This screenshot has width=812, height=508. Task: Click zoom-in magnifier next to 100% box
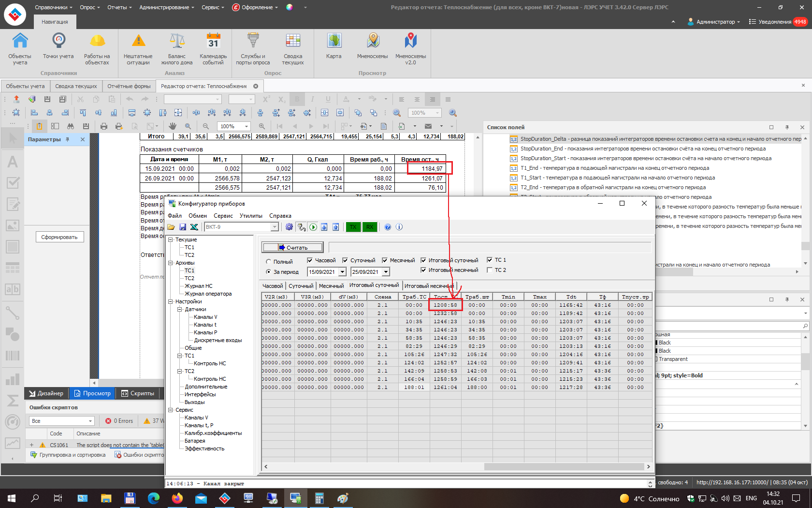(x=261, y=126)
